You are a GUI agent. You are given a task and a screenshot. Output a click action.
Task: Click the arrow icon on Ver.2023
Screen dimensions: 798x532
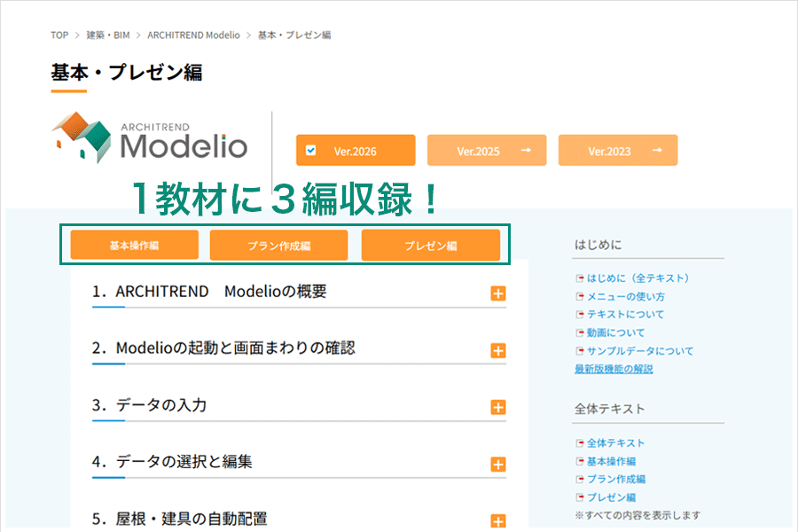pos(657,151)
